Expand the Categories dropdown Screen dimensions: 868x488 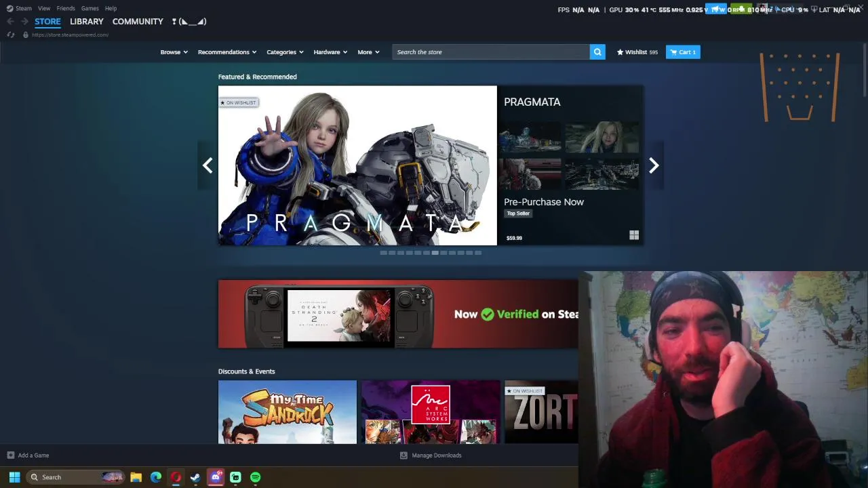tap(285, 52)
